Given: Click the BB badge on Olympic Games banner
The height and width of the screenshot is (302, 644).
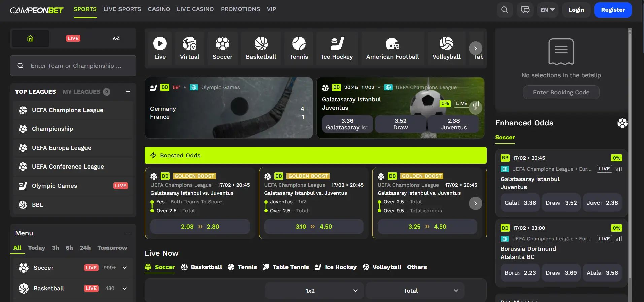Looking at the screenshot, I should coord(165,87).
